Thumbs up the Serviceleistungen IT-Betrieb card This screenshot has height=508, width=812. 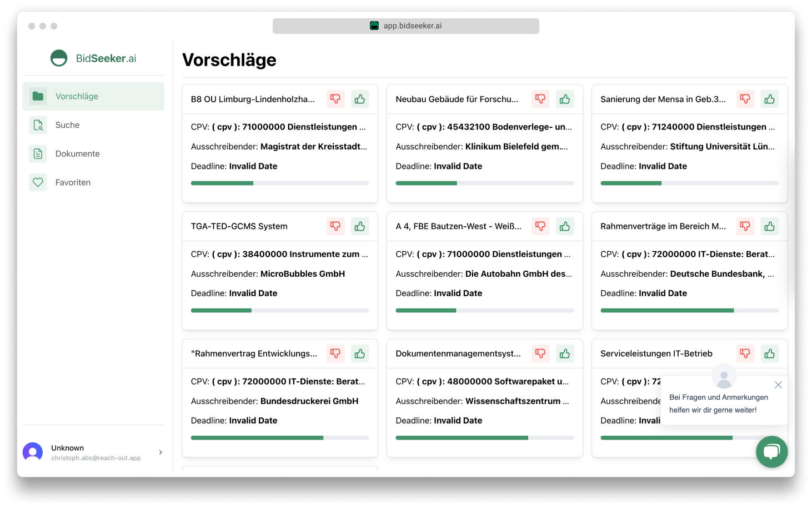pos(769,353)
